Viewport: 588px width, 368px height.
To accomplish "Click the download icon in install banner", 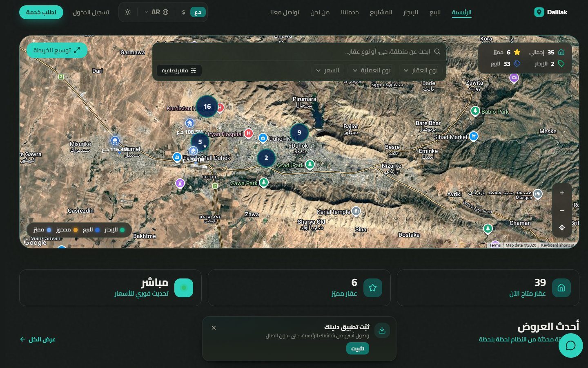I will pyautogui.click(x=382, y=330).
